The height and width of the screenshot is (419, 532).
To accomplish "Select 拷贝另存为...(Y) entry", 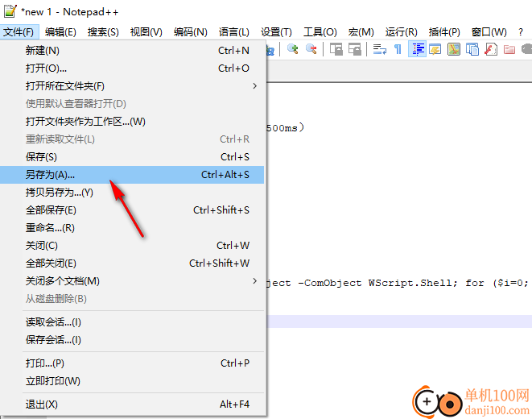I will click(x=132, y=193).
